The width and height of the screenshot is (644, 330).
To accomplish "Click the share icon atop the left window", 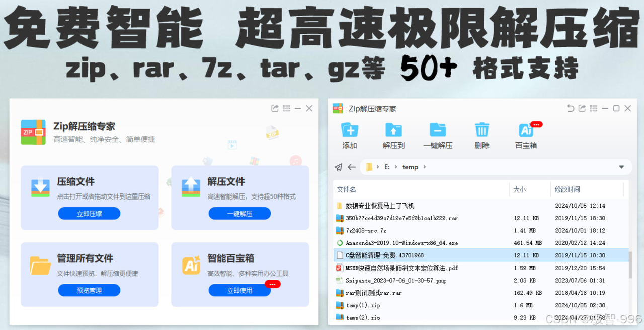I will (x=275, y=108).
